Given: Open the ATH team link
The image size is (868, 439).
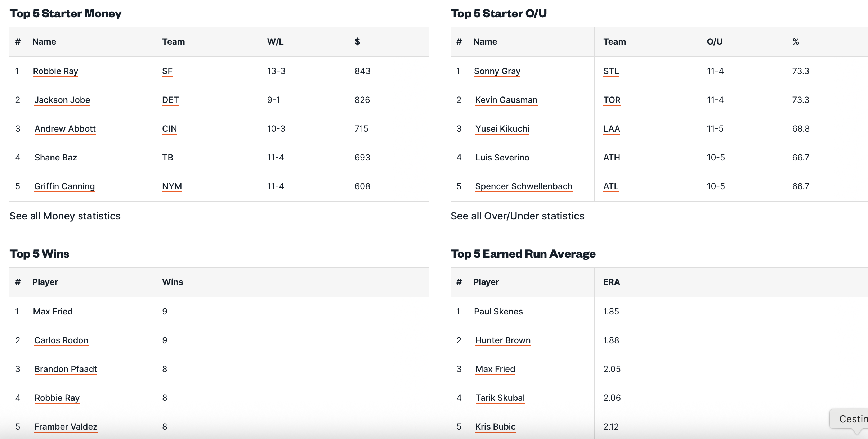Looking at the screenshot, I should click(612, 158).
